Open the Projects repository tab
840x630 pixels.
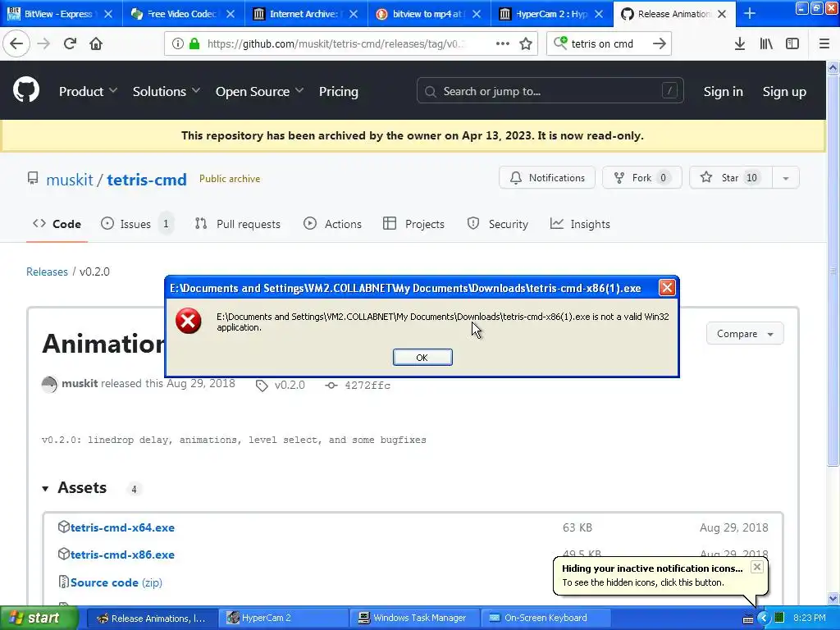tap(413, 224)
